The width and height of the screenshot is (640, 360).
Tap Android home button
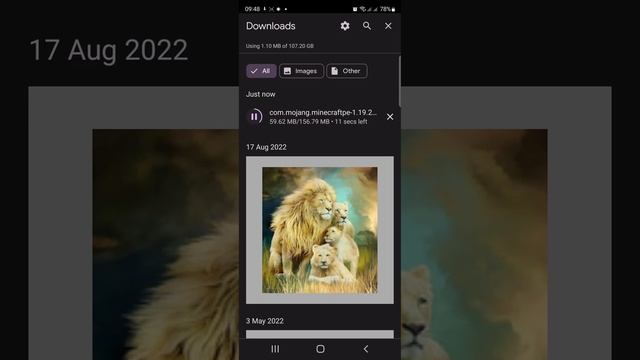(320, 349)
